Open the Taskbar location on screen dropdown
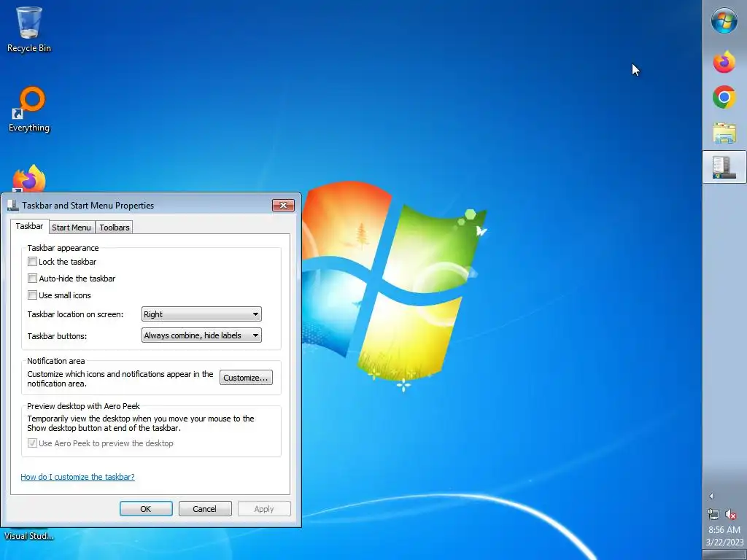This screenshot has height=560, width=747. (201, 314)
